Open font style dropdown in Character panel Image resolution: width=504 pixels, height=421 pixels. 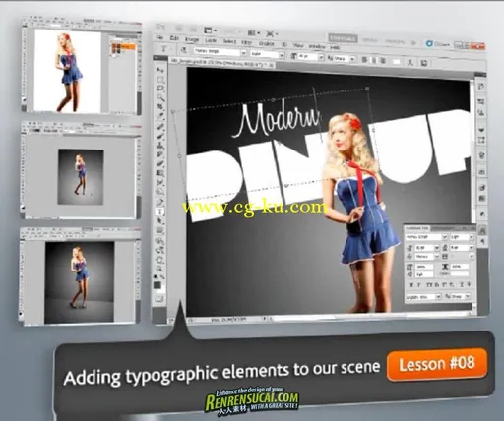[472, 237]
